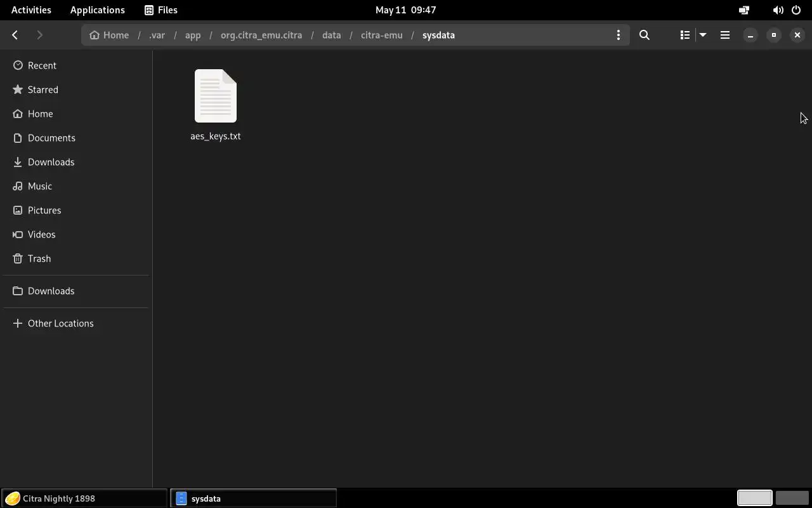
Task: Toggle list view with the view icon
Action: 685,35
